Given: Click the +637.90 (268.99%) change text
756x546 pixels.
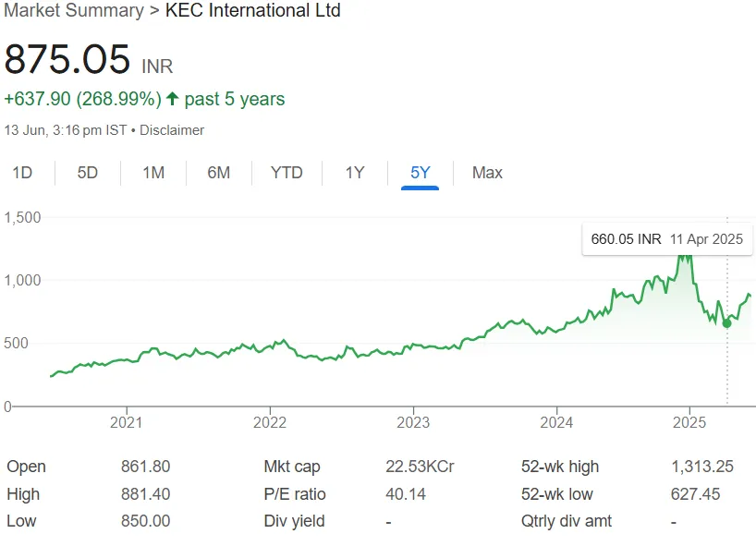Looking at the screenshot, I should pos(83,99).
